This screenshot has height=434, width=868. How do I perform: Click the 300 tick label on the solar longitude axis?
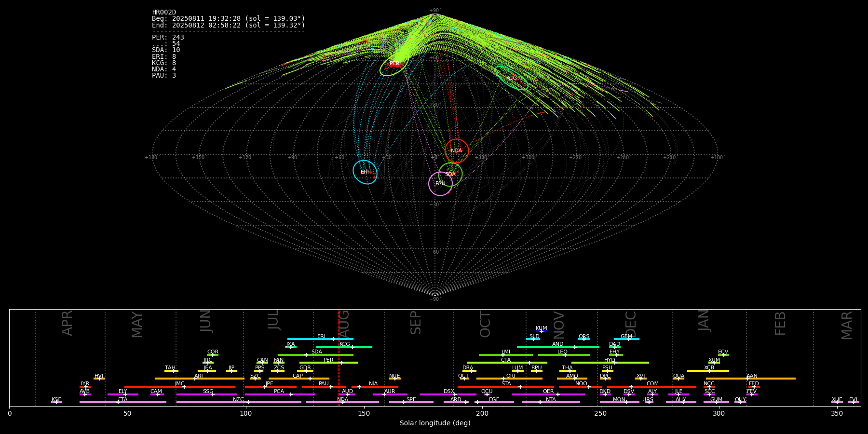(x=719, y=414)
